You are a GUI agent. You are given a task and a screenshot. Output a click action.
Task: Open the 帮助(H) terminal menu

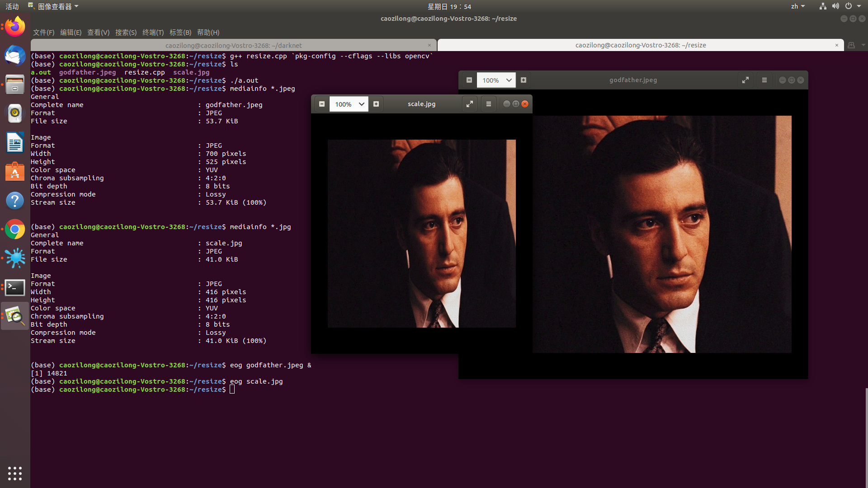click(x=208, y=33)
